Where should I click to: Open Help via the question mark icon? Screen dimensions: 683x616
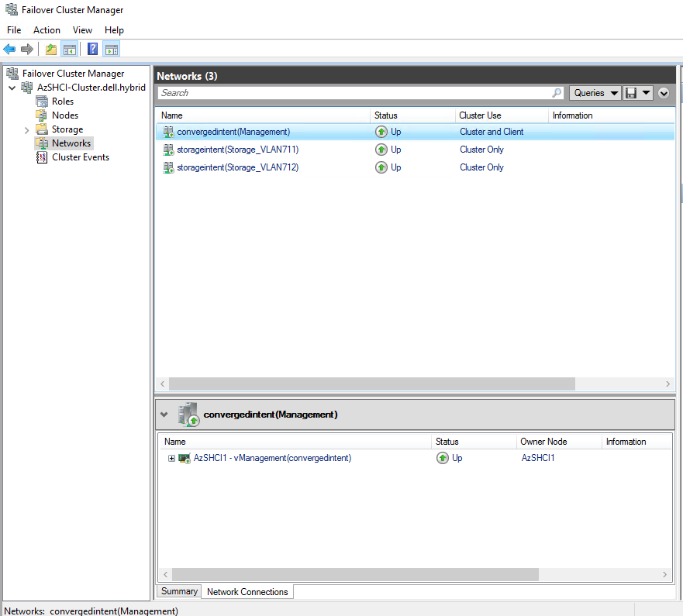92,50
